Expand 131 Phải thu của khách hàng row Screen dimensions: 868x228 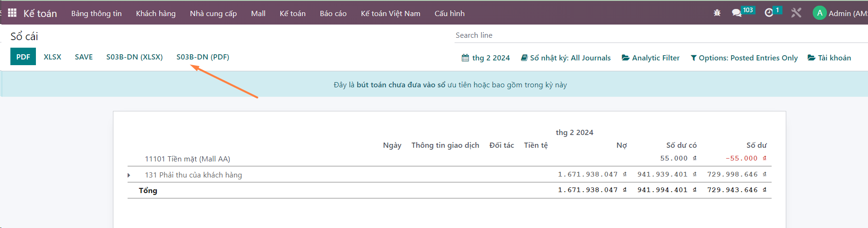point(129,175)
